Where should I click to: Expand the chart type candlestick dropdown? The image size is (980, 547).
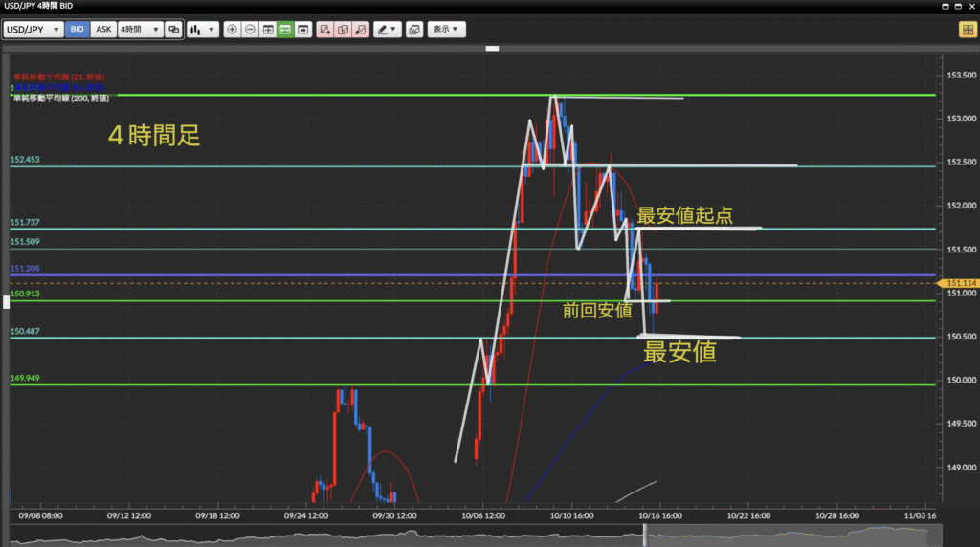(x=203, y=30)
